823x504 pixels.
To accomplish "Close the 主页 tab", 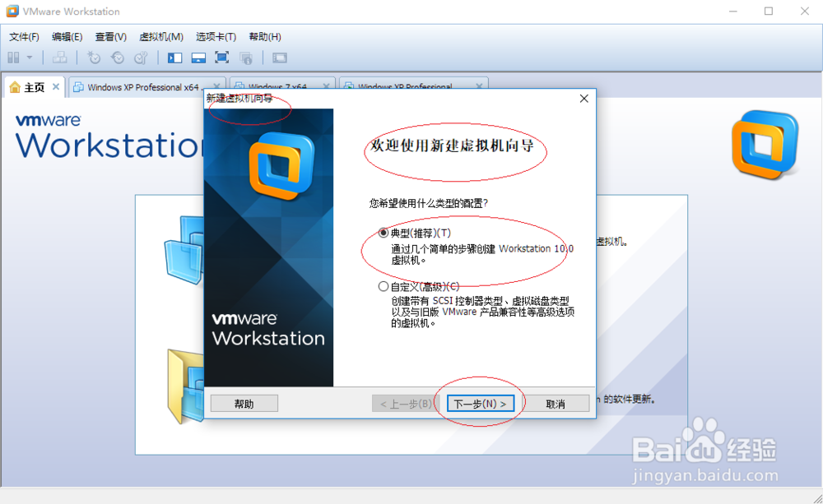I will 56,86.
